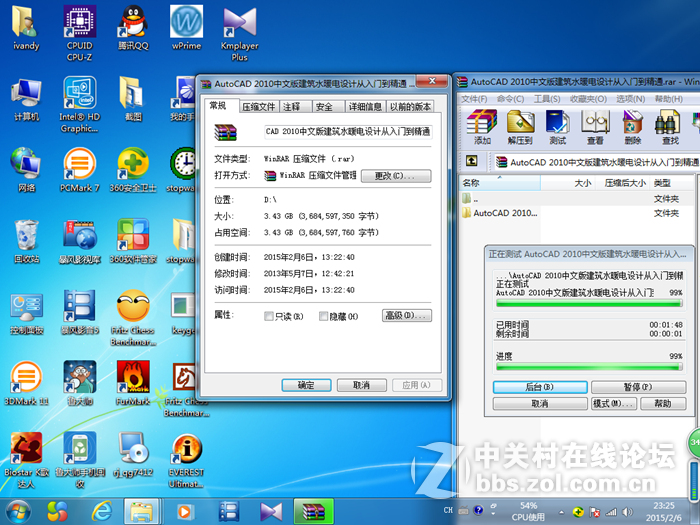
Task: Select the PCMark 7 desktop icon
Action: pos(79,170)
